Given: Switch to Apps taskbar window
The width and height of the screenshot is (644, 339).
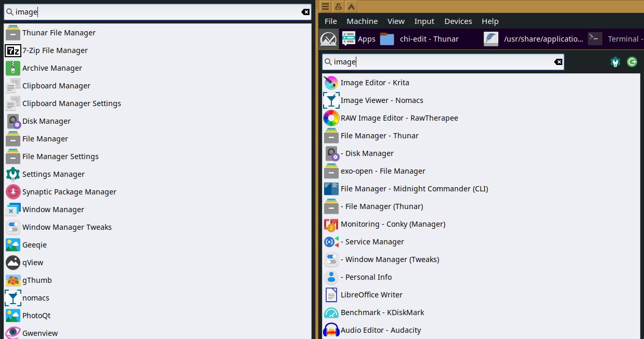Looking at the screenshot, I should click(x=359, y=39).
